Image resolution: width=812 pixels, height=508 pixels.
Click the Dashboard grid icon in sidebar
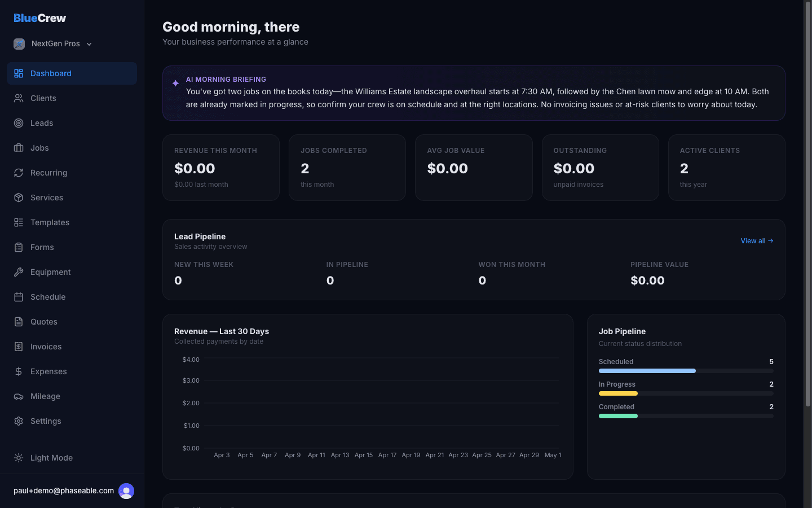tap(19, 73)
